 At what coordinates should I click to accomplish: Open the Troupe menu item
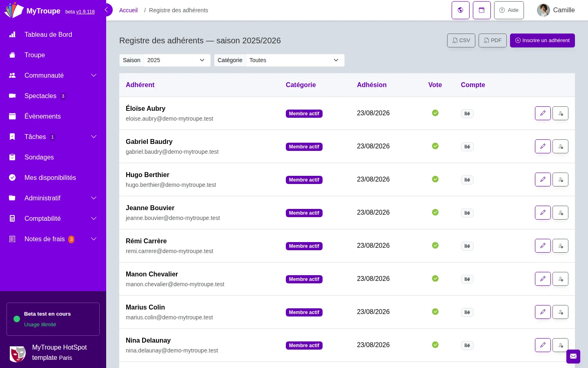point(53,55)
